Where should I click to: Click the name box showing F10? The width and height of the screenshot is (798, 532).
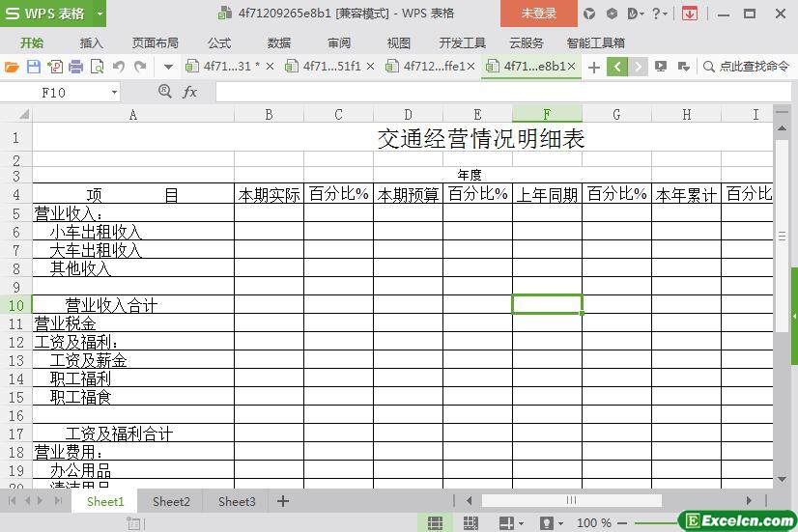[54, 93]
